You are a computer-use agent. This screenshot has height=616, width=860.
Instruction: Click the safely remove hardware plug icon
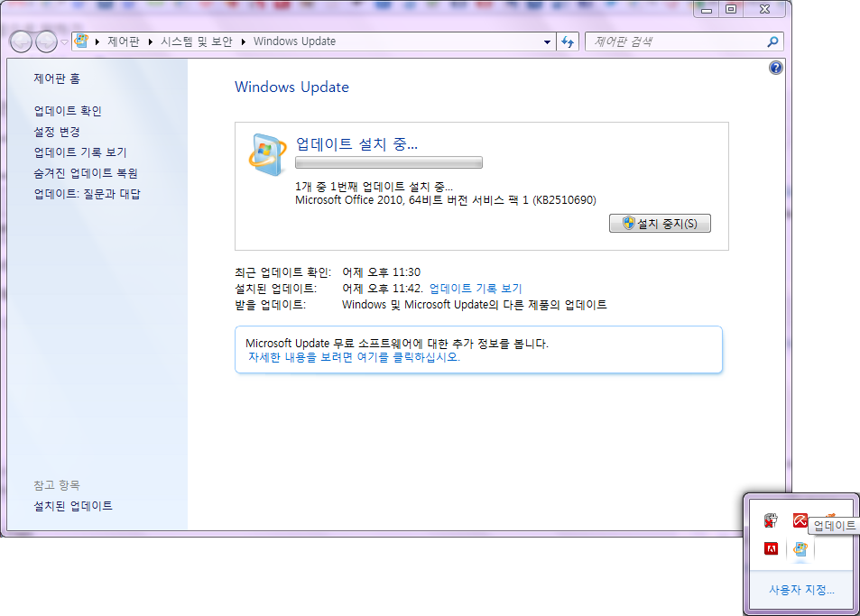click(x=772, y=520)
